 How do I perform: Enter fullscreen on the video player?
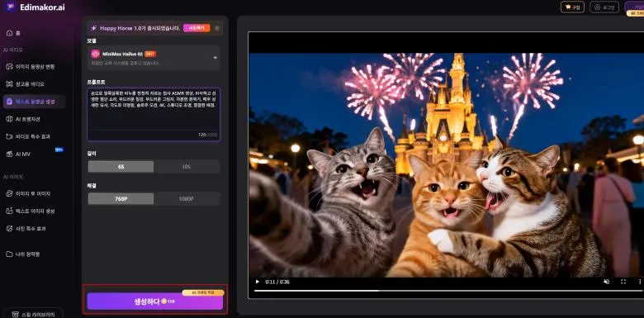623,282
